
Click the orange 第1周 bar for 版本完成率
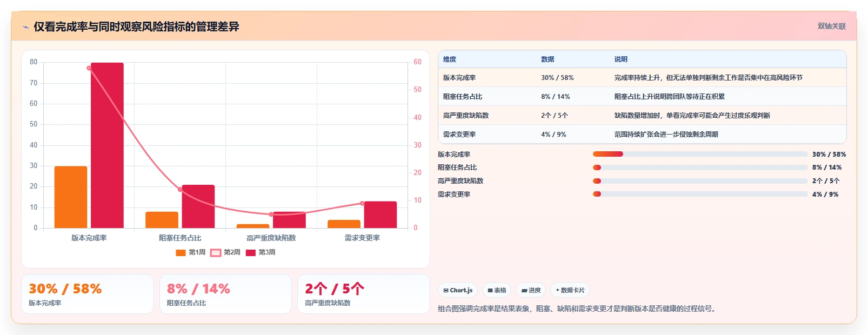point(71,197)
